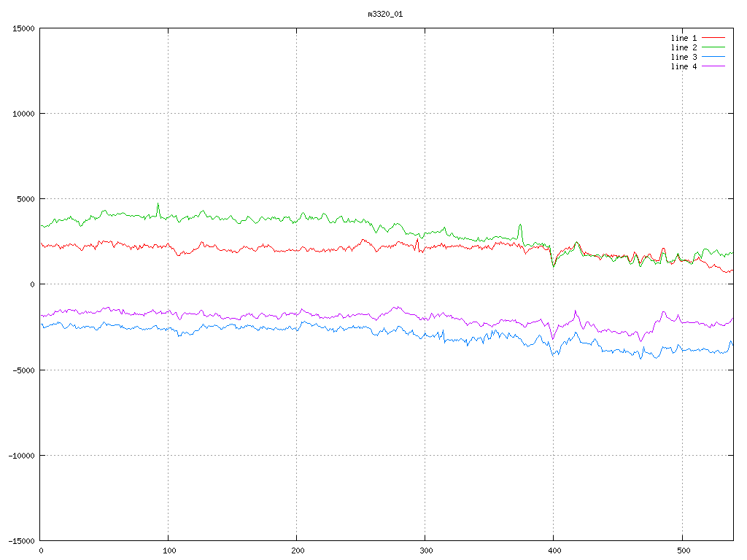Screen dimensions: 747x560
Task: Click the 10000 y-axis label
Action: coord(23,114)
